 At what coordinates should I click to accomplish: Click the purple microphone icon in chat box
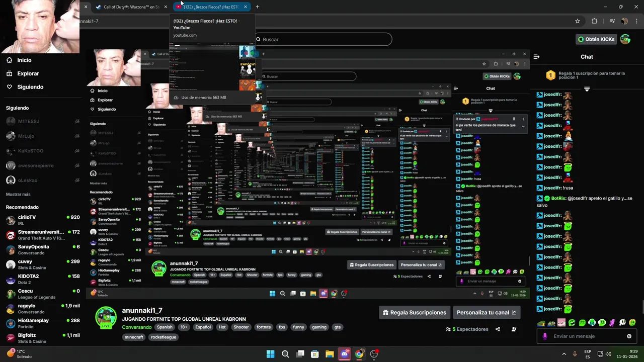click(544, 336)
